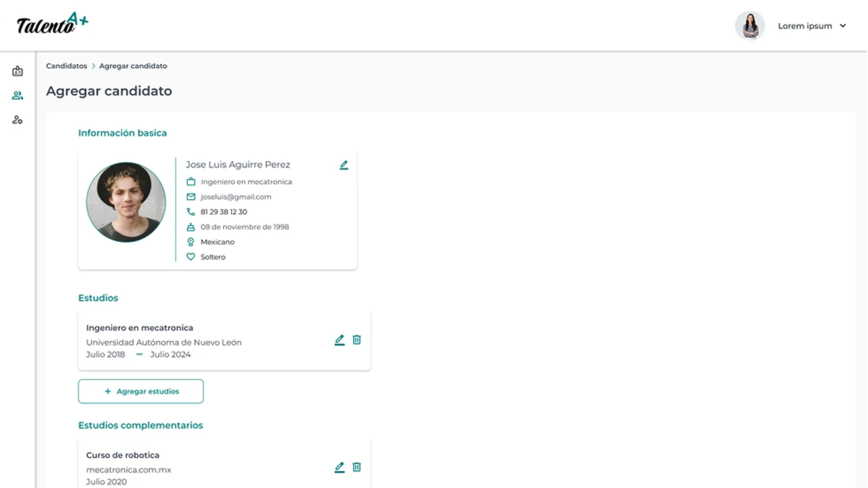Screen dimensions: 868x488
Task: Click the Curso de robotica title
Action: (x=123, y=455)
